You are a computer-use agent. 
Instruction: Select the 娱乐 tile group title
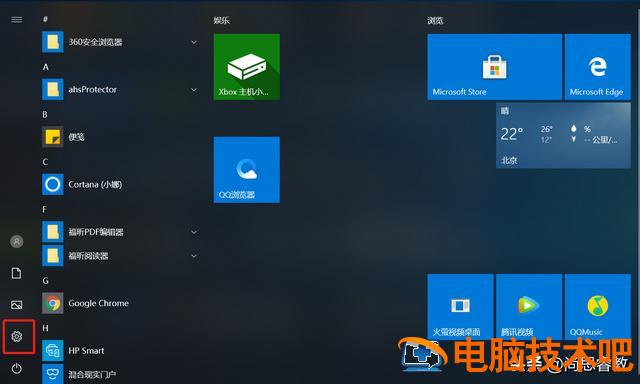point(222,20)
